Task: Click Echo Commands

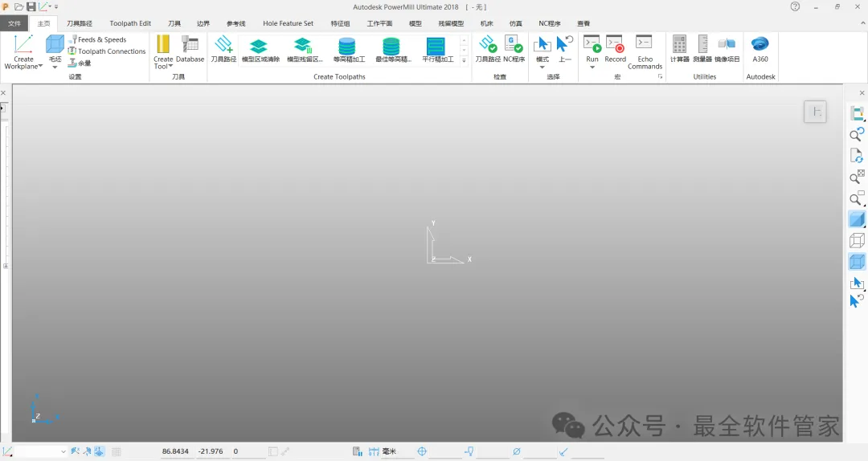Action: (x=645, y=52)
